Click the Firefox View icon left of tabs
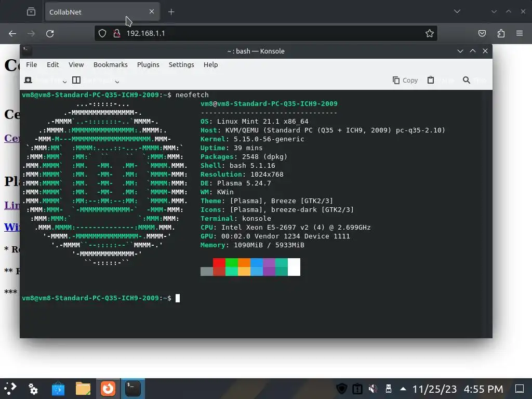532x399 pixels. click(x=31, y=12)
